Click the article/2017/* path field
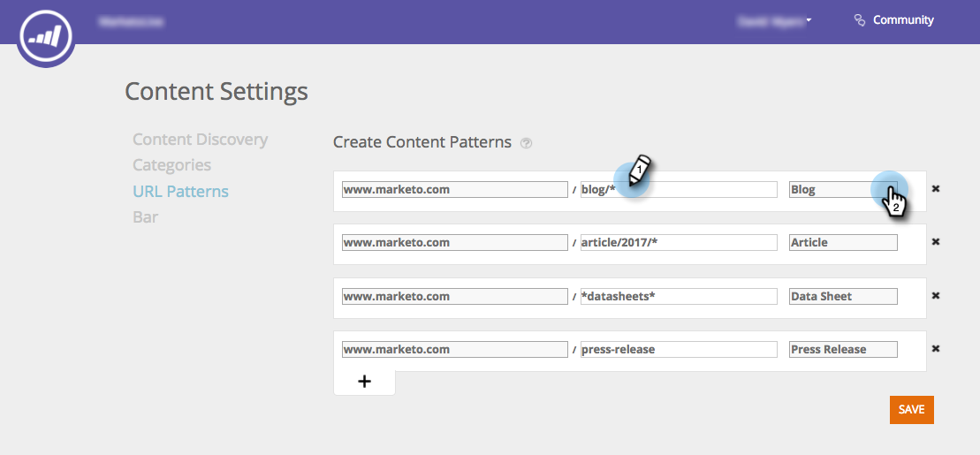This screenshot has width=980, height=455. point(679,242)
